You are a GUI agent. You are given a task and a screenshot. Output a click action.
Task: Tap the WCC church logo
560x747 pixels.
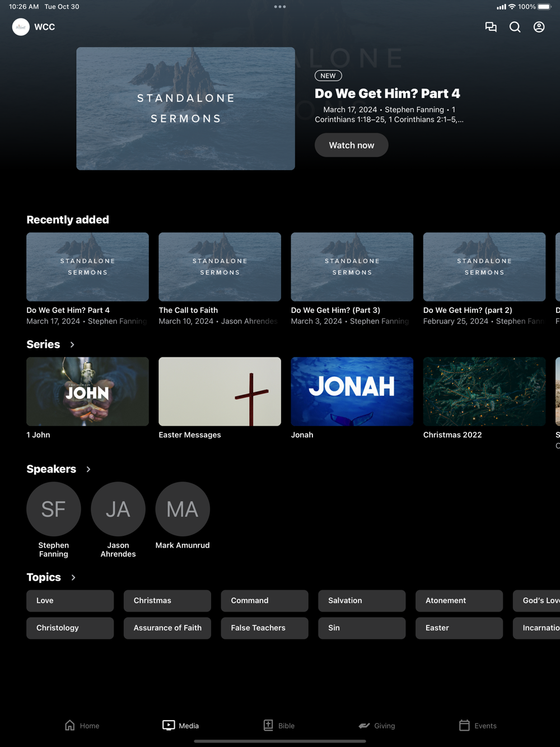click(x=21, y=27)
